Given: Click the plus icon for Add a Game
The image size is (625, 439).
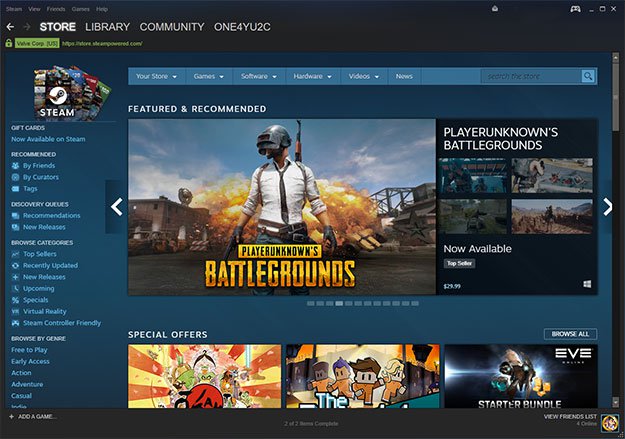Looking at the screenshot, I should click(x=10, y=416).
